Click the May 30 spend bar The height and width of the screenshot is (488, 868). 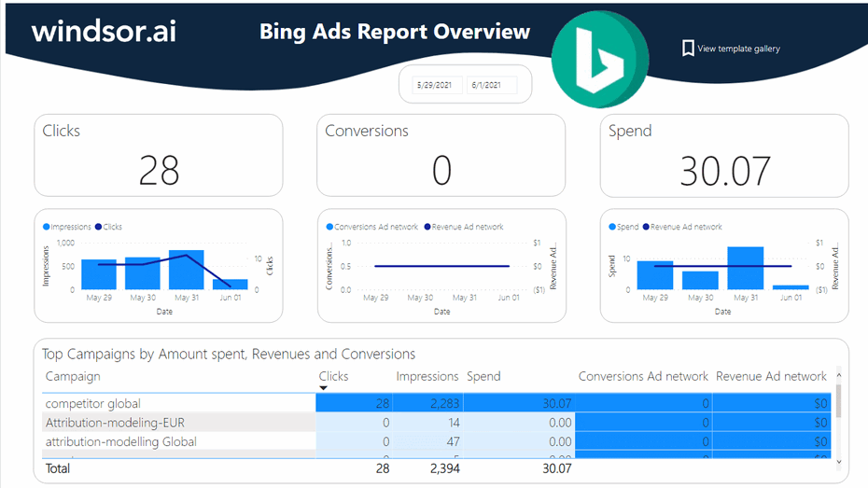(x=700, y=280)
